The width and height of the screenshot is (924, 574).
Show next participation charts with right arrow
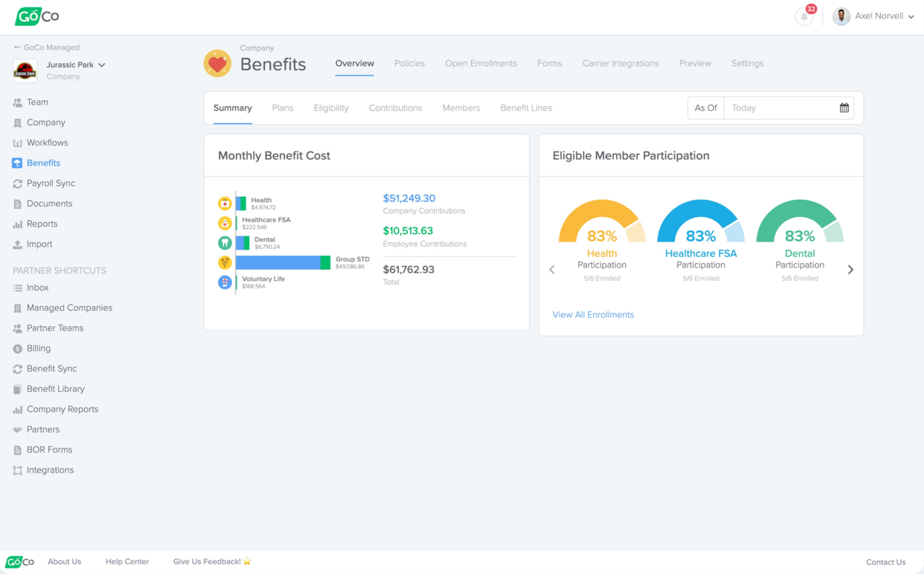(x=850, y=270)
